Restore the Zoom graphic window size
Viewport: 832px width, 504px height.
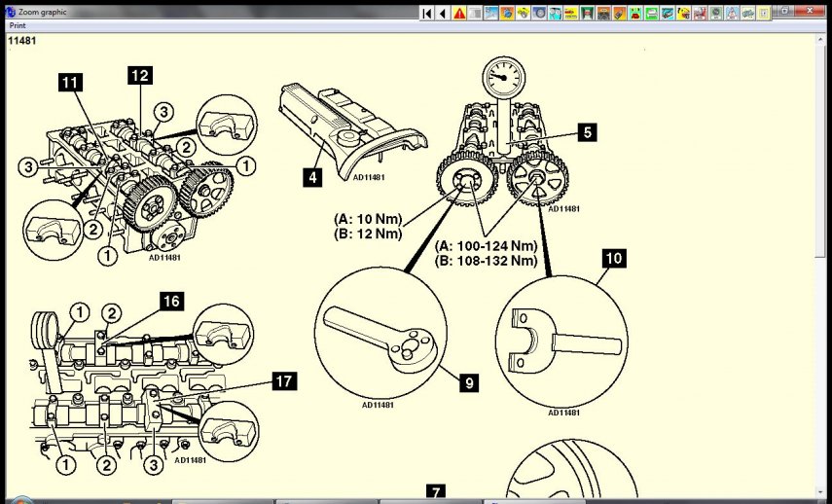(x=784, y=10)
